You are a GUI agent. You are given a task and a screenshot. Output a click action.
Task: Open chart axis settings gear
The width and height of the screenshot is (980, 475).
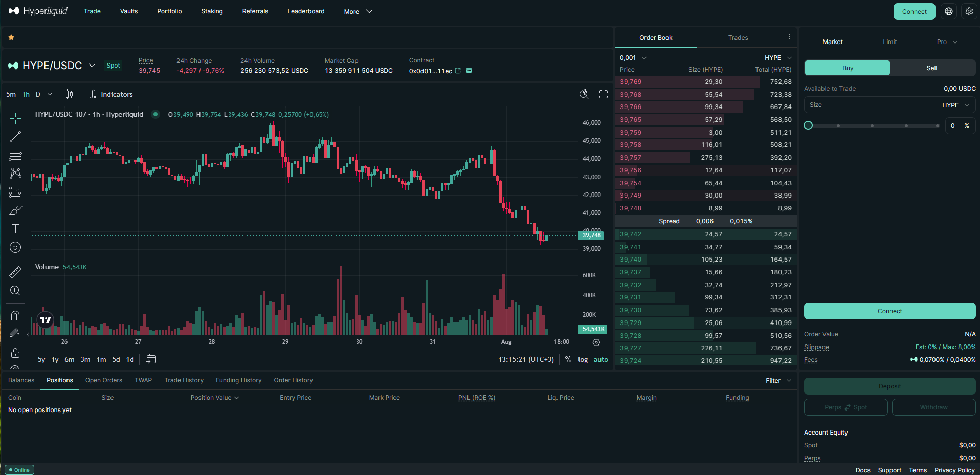click(596, 342)
